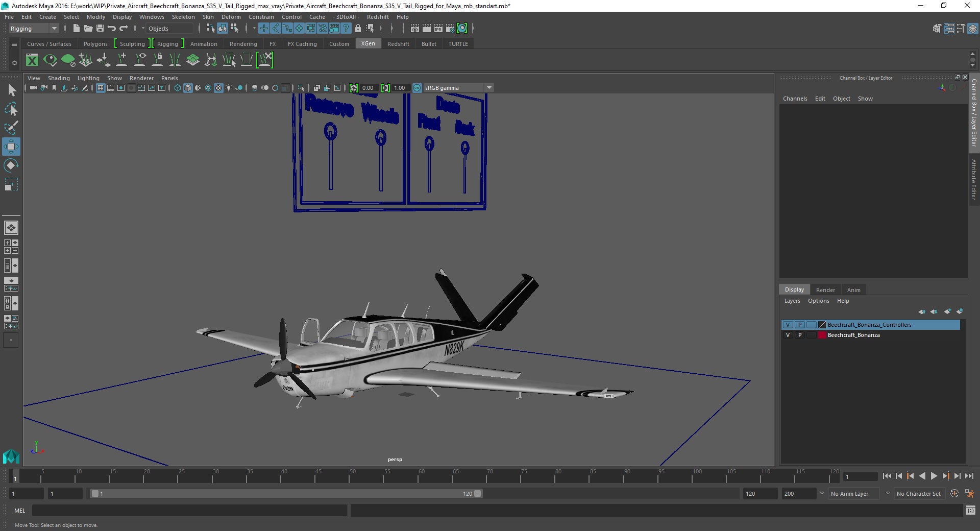The height and width of the screenshot is (531, 980).
Task: Click the green stacked planes XGen shelf icon
Action: (193, 60)
